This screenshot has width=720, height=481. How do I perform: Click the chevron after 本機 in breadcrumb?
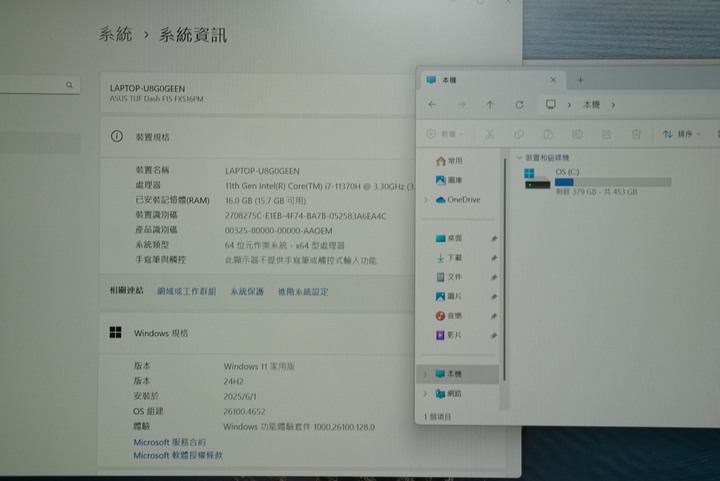(613, 105)
